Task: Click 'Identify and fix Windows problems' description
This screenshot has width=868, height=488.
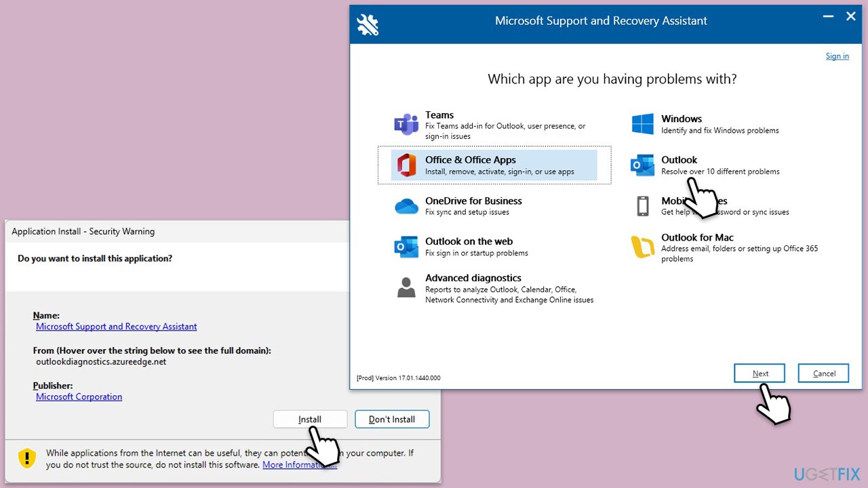Action: coord(720,131)
